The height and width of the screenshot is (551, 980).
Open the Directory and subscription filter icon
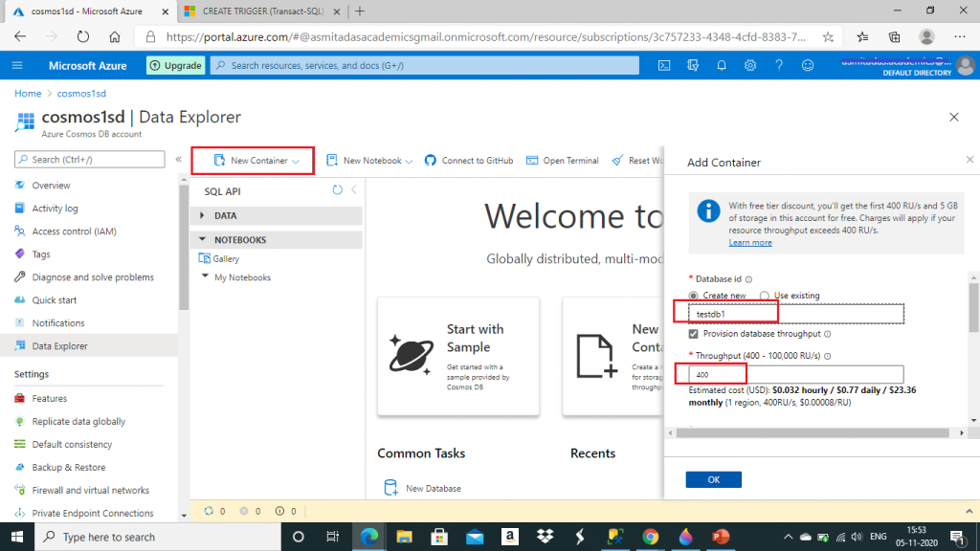click(693, 66)
